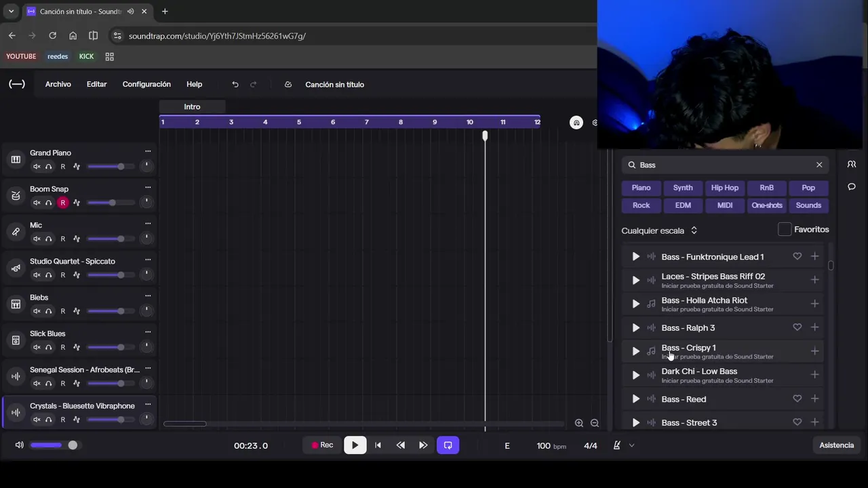Mute the Grand Piano track
Screen dimensions: 868x488
[x=37, y=167]
